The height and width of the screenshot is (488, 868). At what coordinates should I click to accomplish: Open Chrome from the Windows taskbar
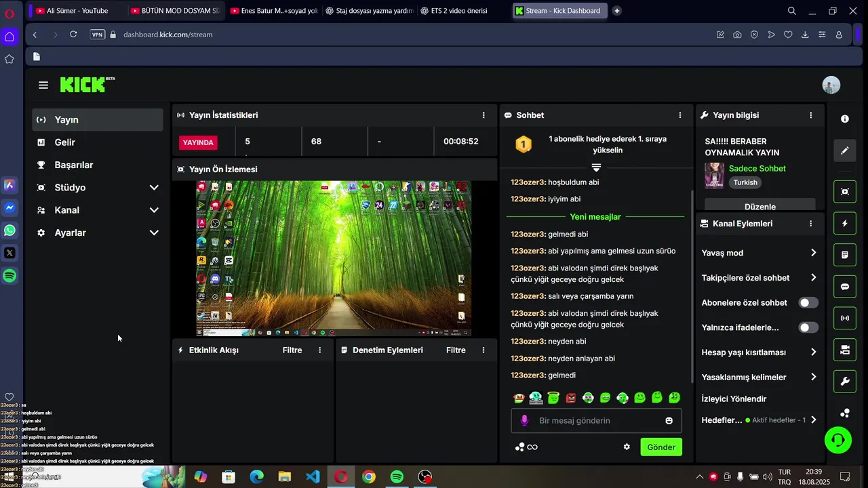(368, 476)
